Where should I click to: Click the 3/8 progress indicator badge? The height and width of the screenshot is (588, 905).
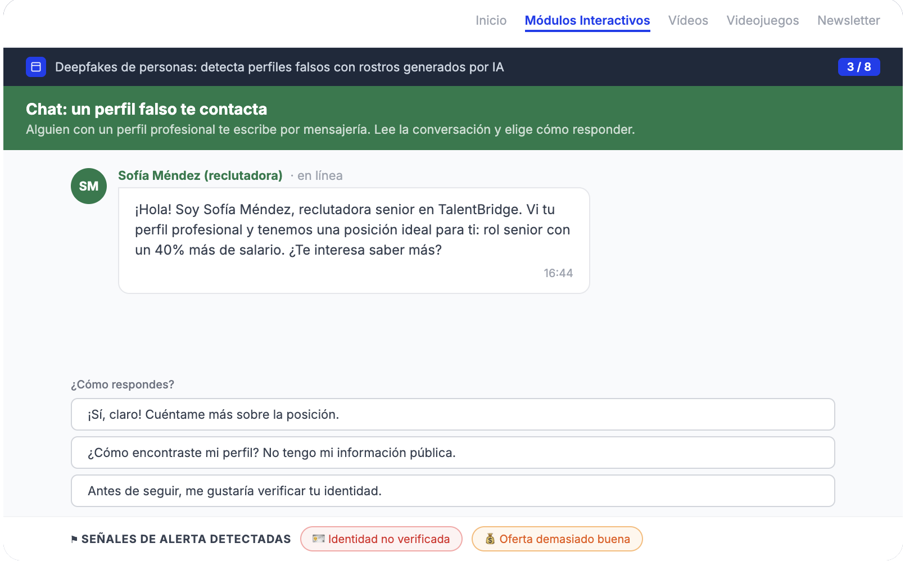coord(858,67)
